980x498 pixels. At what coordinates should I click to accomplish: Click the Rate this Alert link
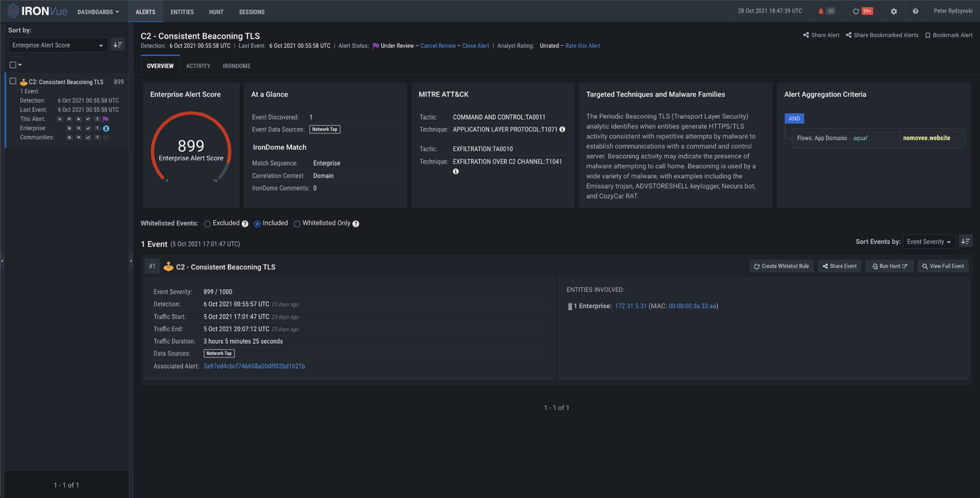[582, 46]
